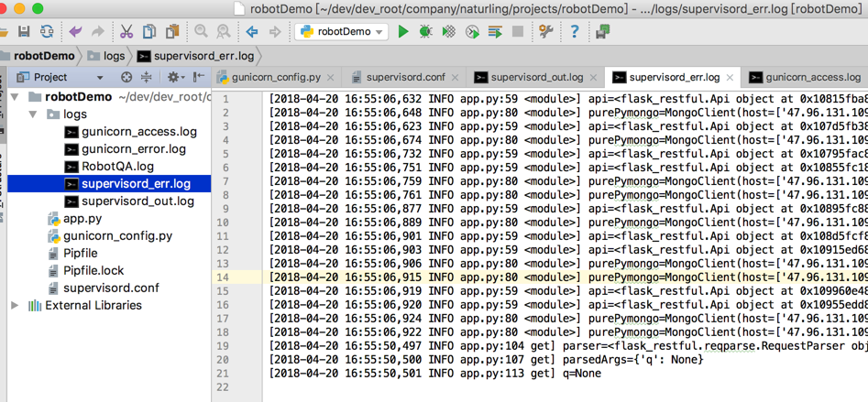Collapse the robotDemo root folder arrow
Image resolution: width=868 pixels, height=402 pixels.
click(x=15, y=97)
